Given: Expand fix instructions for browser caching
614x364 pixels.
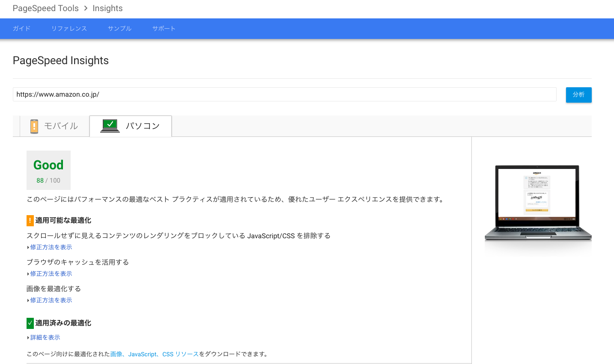Looking at the screenshot, I should (x=51, y=274).
